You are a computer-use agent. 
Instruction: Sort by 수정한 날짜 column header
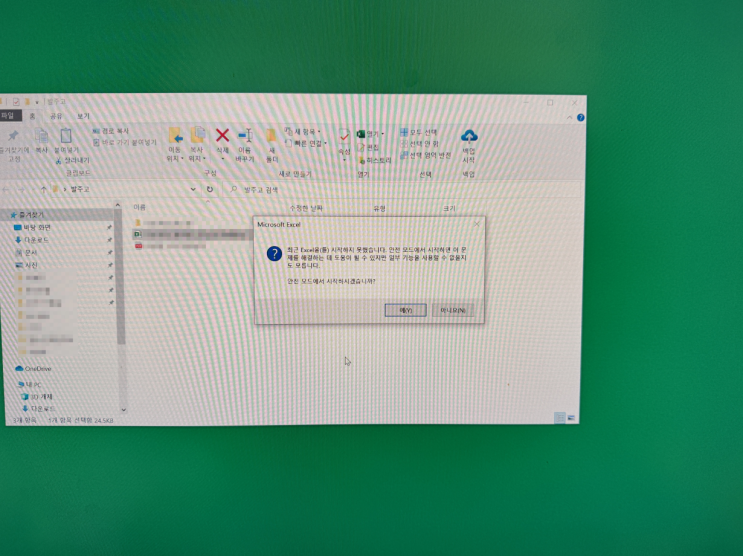306,208
